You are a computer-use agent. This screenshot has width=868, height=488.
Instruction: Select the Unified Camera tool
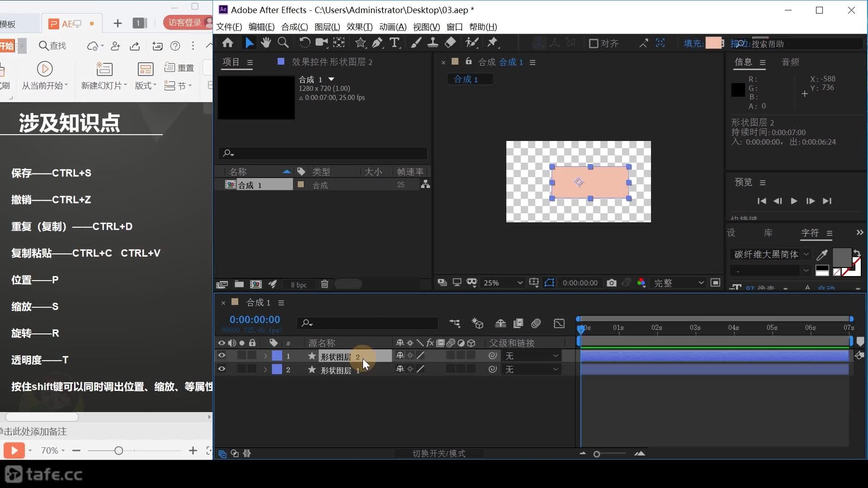tap(321, 43)
